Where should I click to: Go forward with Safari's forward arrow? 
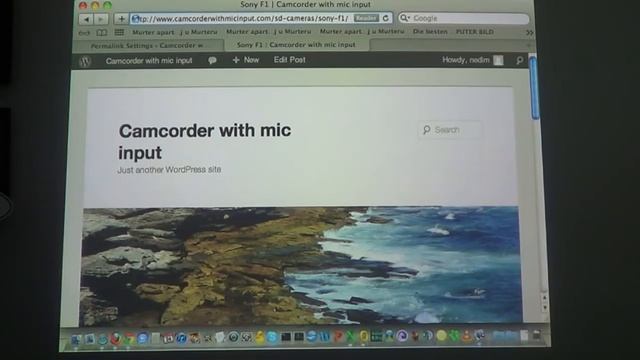click(x=100, y=19)
